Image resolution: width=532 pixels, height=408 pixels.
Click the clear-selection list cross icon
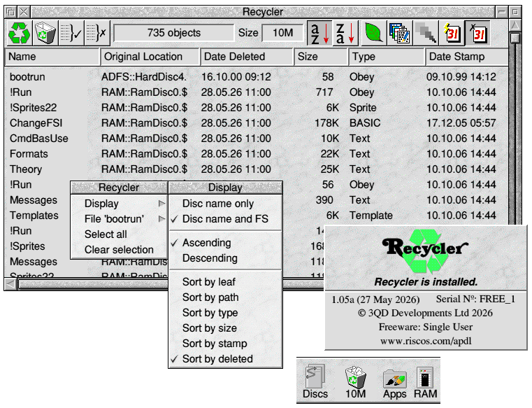[97, 33]
